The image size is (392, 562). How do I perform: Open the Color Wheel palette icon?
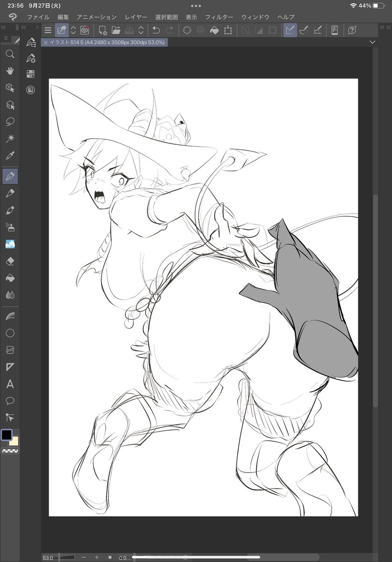pyautogui.click(x=31, y=89)
